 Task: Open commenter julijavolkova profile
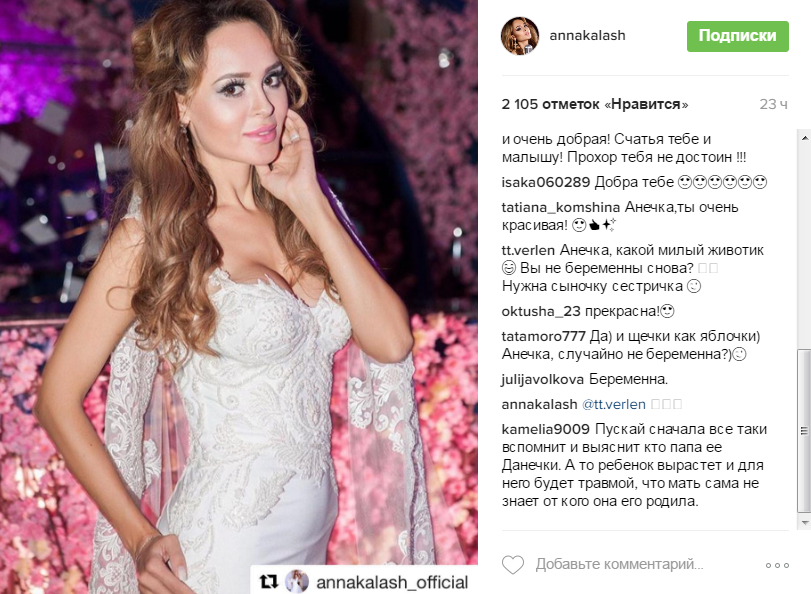tap(543, 380)
